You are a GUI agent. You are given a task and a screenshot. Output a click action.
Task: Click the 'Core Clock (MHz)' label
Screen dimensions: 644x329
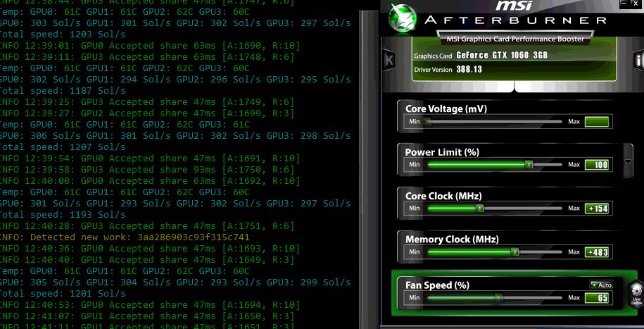coord(443,196)
